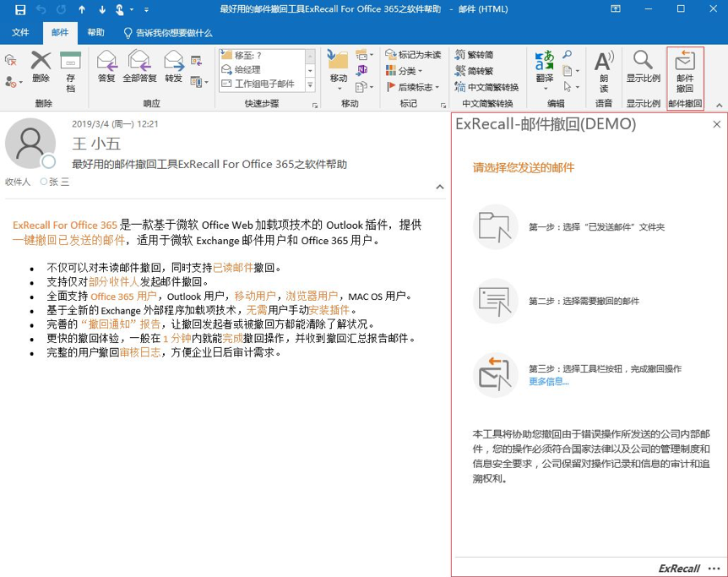This screenshot has height=577, width=728.
Task: Mark the message as unread (标记为未读)
Action: tap(413, 55)
